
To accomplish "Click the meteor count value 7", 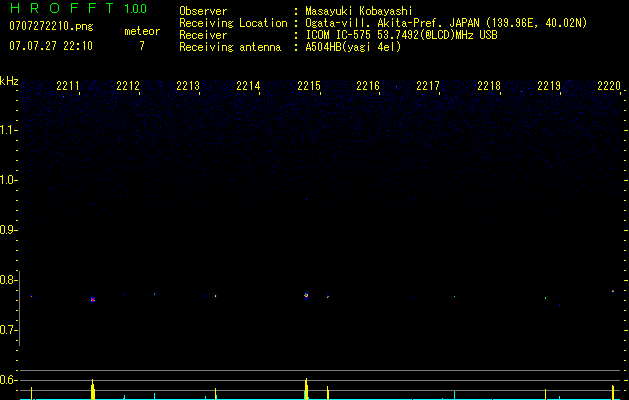I will pyautogui.click(x=142, y=46).
